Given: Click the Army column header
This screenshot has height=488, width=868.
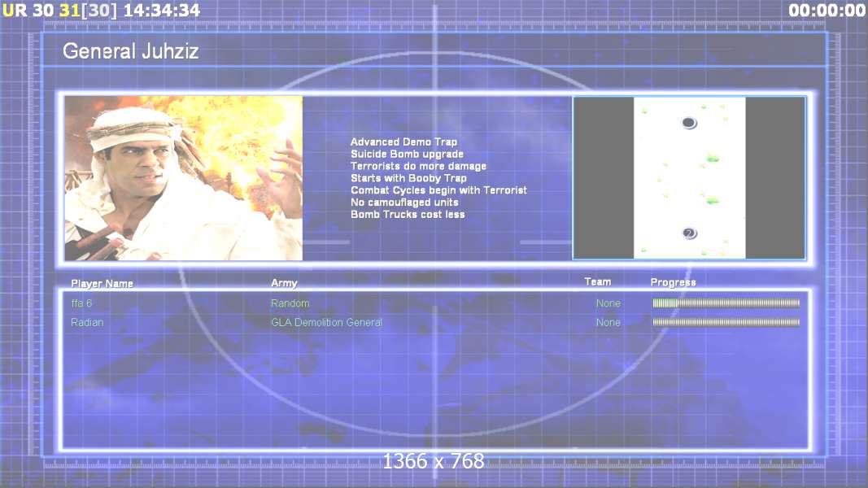Looking at the screenshot, I should pyautogui.click(x=284, y=283).
